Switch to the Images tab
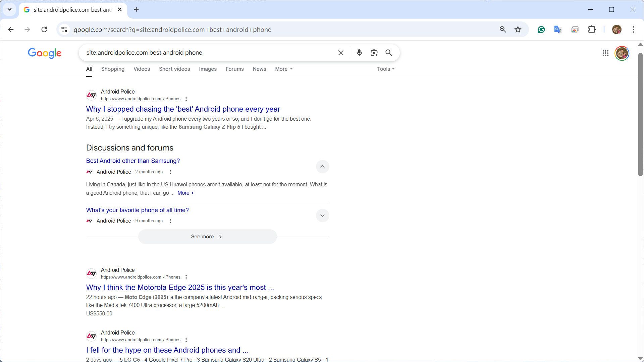 (208, 69)
